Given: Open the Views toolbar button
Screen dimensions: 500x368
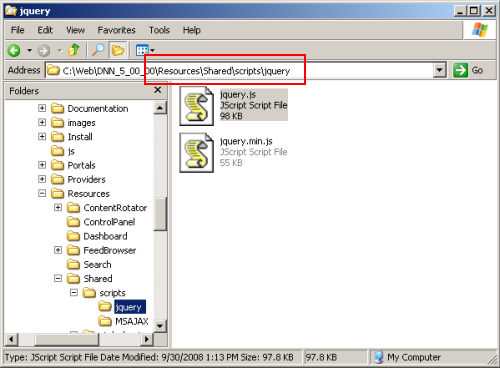Looking at the screenshot, I should (x=142, y=50).
